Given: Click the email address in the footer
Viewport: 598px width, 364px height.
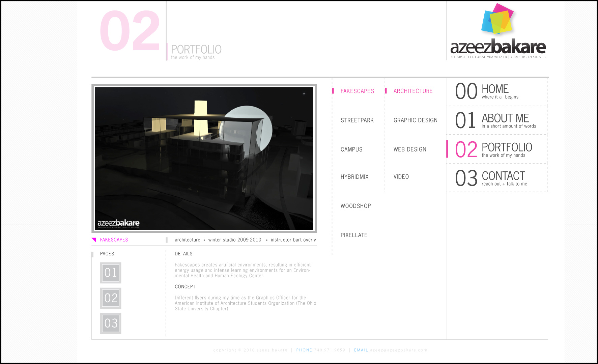Looking at the screenshot, I should pyautogui.click(x=398, y=350).
